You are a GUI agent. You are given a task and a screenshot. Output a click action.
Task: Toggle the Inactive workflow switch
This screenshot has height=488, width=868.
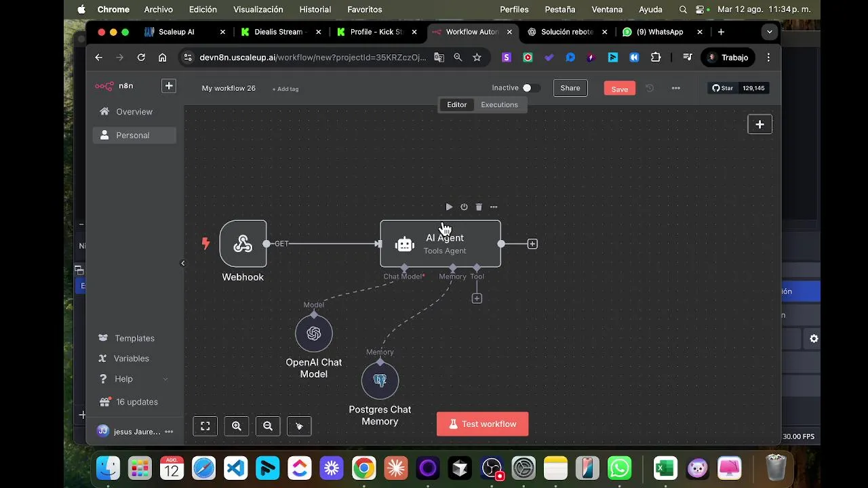531,88
